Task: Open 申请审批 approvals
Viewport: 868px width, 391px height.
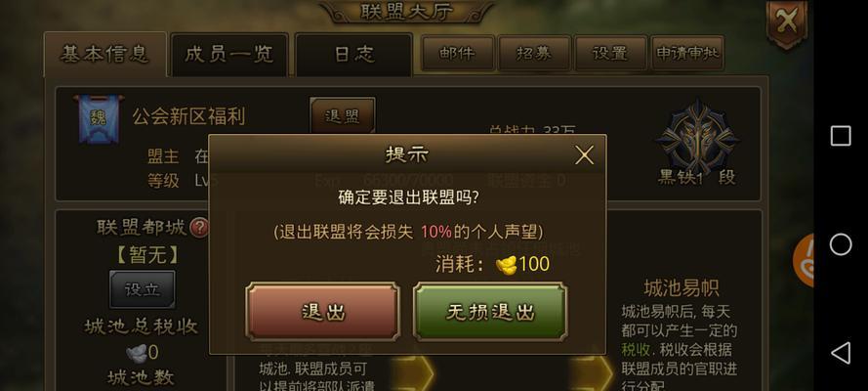Action: [x=687, y=53]
